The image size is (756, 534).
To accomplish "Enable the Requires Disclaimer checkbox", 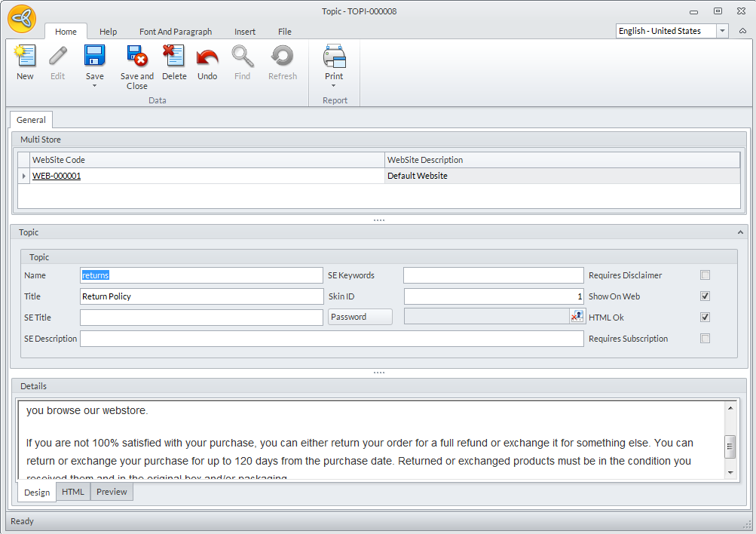I will tap(705, 275).
